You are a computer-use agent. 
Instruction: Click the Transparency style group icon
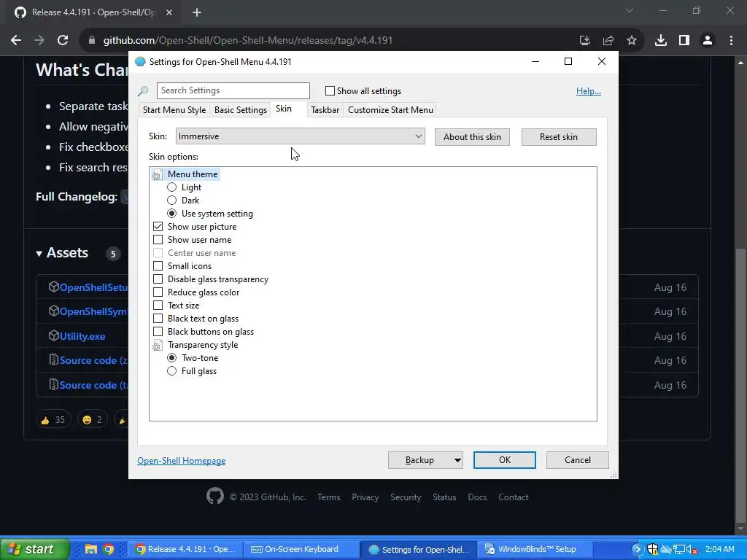coord(158,346)
